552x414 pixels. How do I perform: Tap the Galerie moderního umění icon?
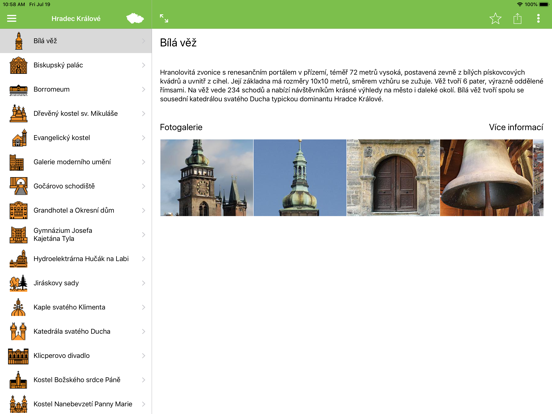click(17, 162)
